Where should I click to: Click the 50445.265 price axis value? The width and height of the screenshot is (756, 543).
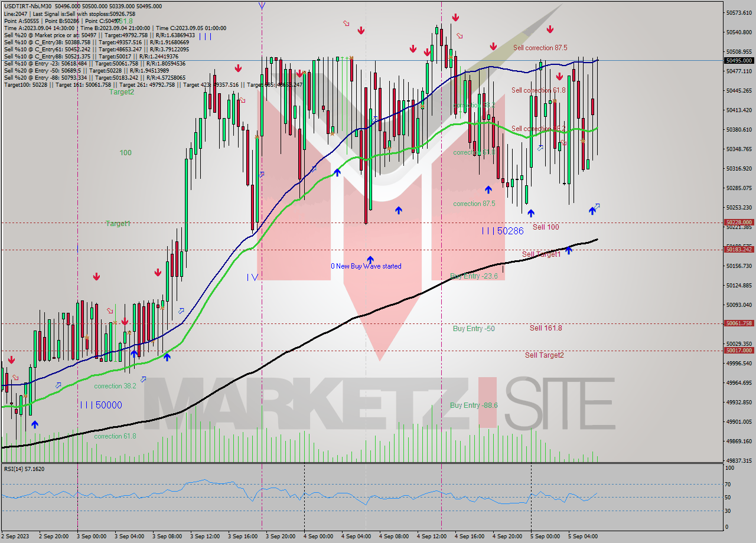click(x=739, y=90)
